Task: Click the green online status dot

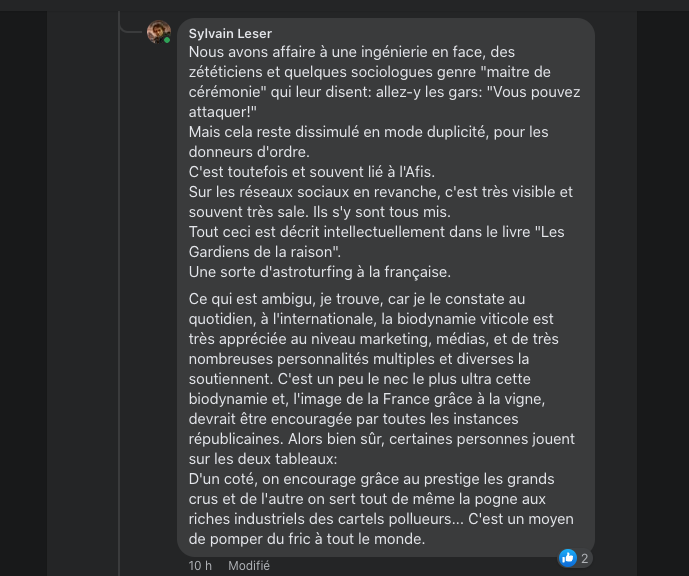Action: tap(167, 41)
